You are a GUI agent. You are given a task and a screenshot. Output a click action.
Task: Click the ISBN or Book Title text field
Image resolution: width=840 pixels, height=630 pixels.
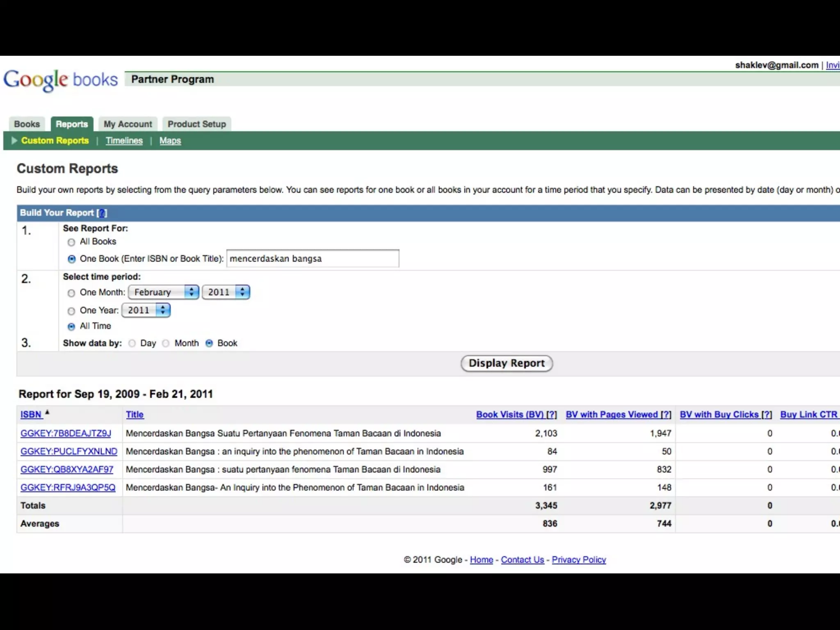tap(313, 258)
